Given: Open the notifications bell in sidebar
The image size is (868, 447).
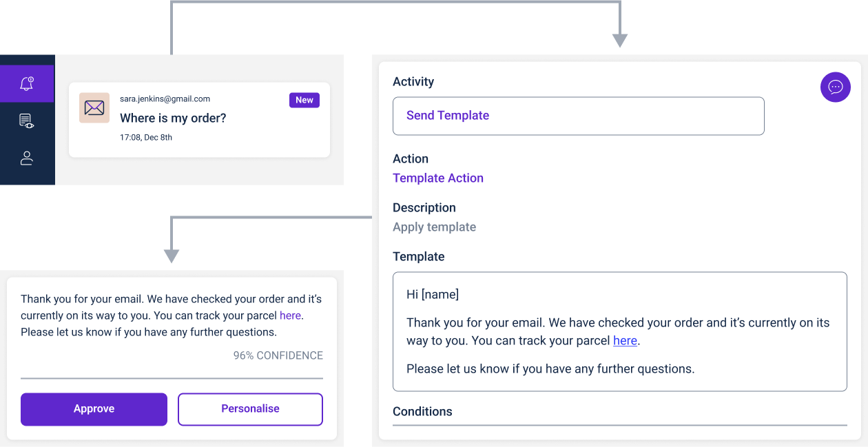Looking at the screenshot, I should 27,84.
